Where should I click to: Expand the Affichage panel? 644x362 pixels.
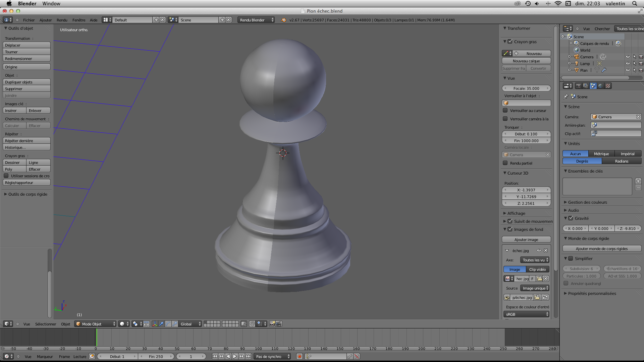coord(516,213)
